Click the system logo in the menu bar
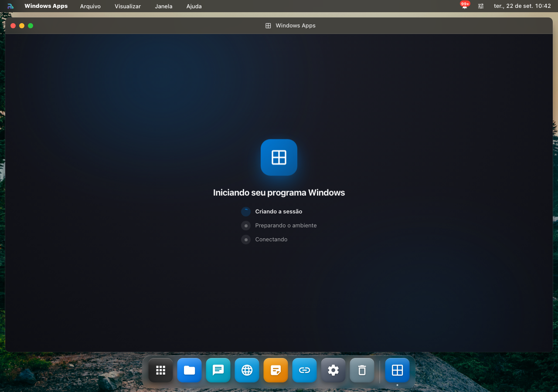The width and height of the screenshot is (558, 392). (x=10, y=6)
